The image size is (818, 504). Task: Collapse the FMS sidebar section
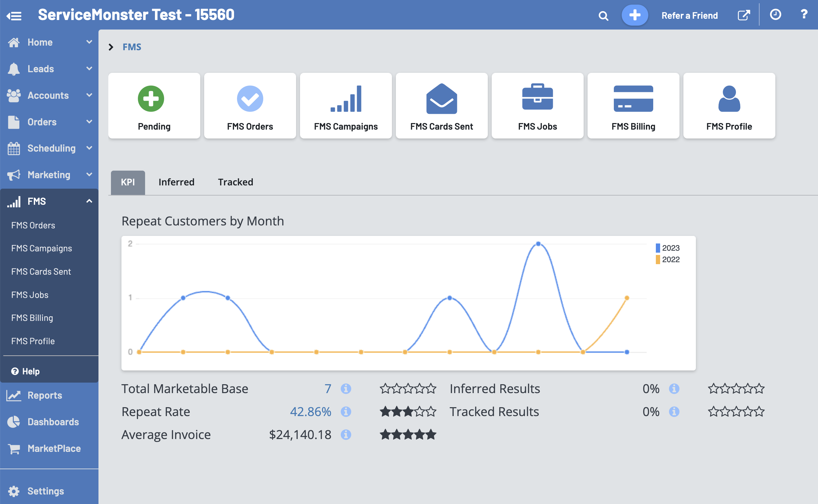89,201
